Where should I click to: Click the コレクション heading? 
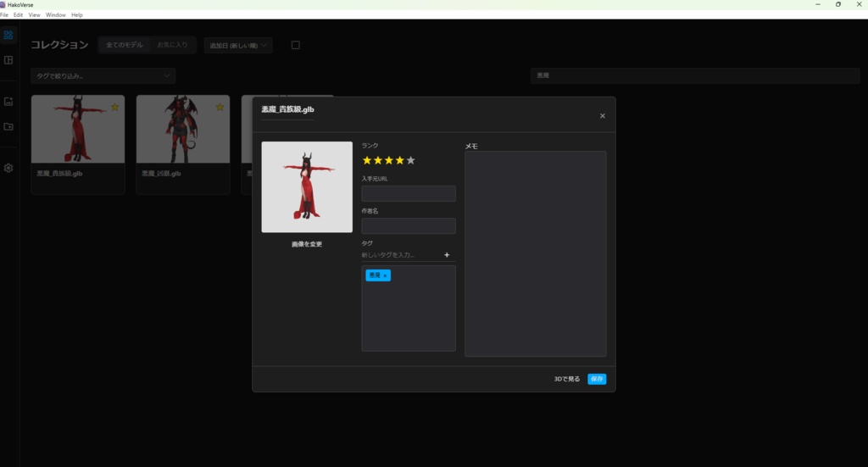coord(59,45)
